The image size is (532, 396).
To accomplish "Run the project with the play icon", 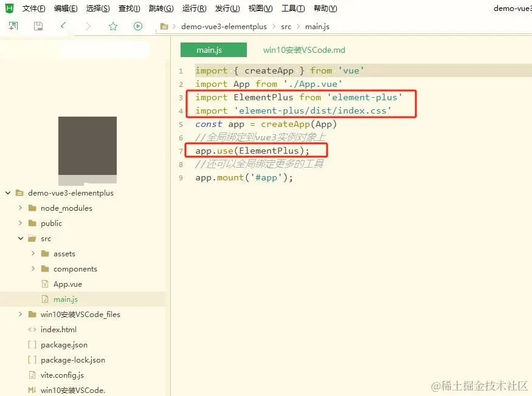I will pyautogui.click(x=138, y=26).
